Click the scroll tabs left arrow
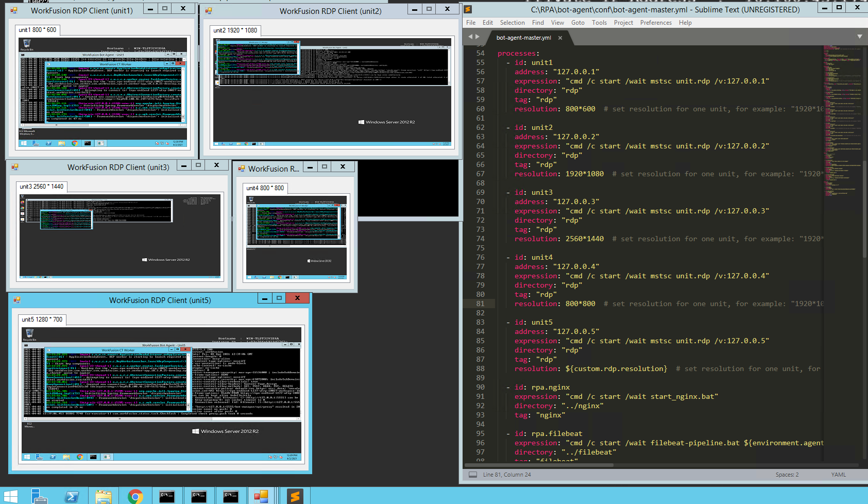Image resolution: width=868 pixels, height=504 pixels. (x=470, y=37)
